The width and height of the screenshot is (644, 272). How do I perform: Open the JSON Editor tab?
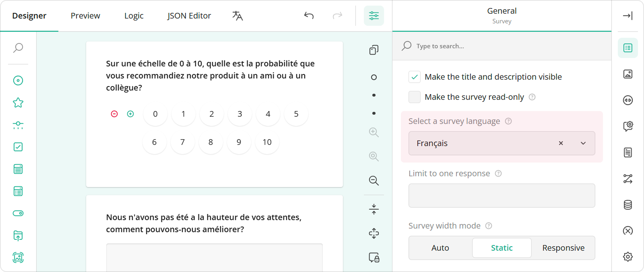point(189,16)
